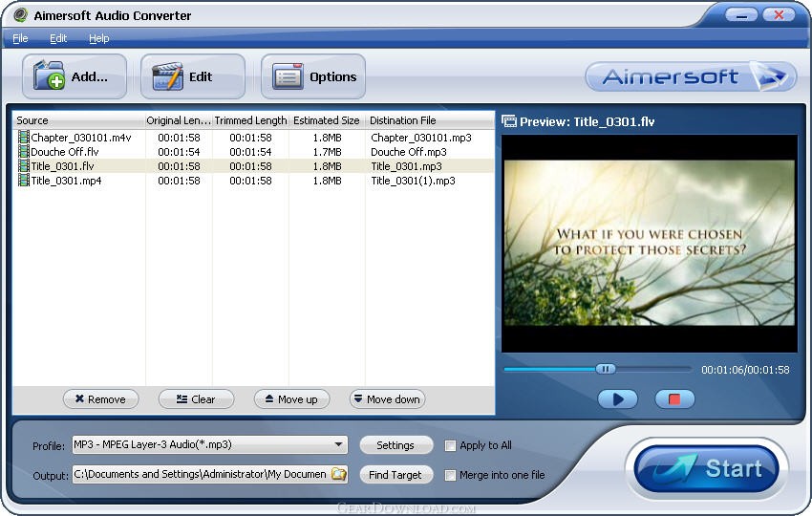Select the Douche Off.flv row

(x=254, y=152)
